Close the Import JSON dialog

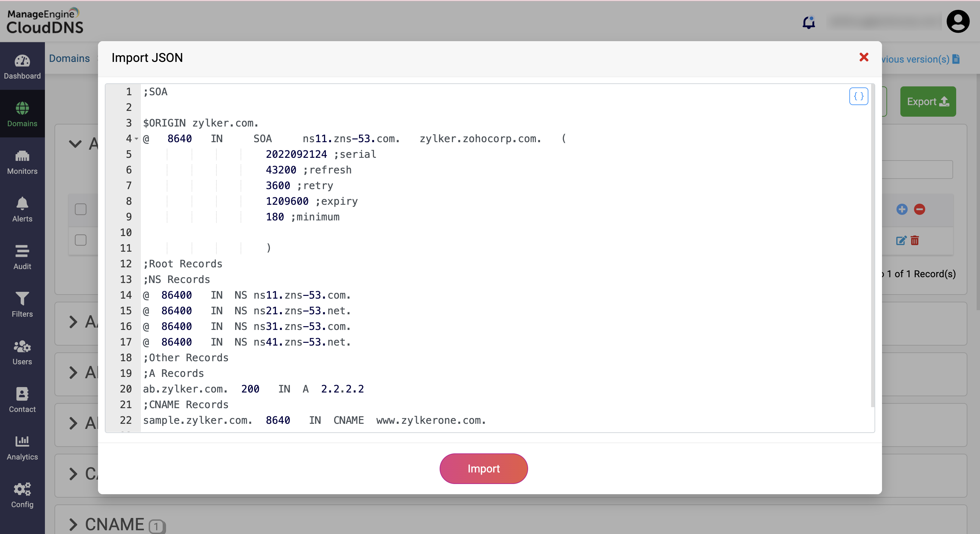pyautogui.click(x=864, y=57)
